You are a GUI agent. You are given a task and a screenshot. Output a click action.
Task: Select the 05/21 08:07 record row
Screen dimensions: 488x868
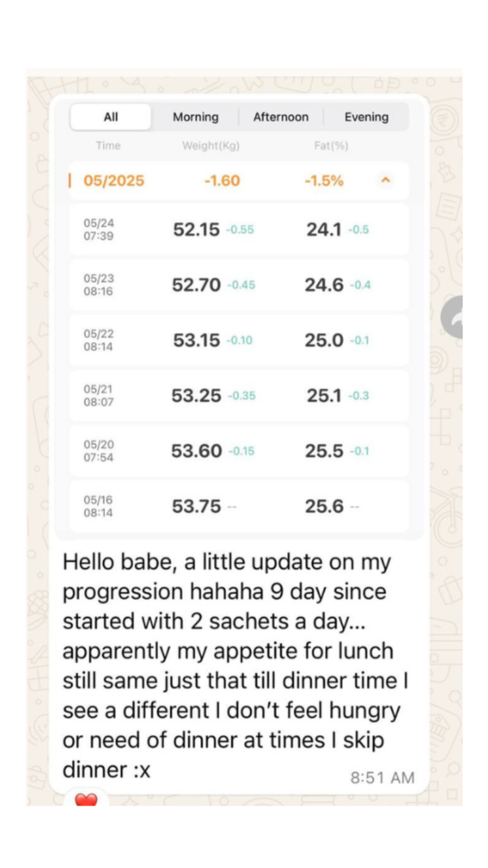coord(239,396)
